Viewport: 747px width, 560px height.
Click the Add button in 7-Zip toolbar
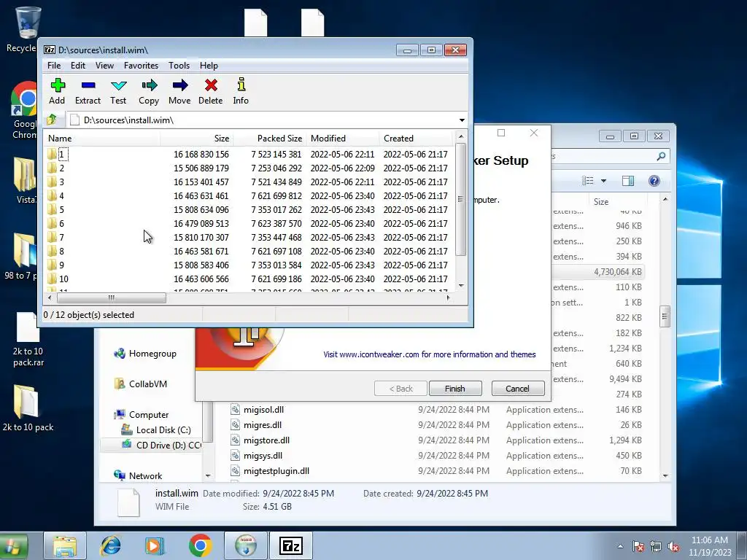click(57, 91)
